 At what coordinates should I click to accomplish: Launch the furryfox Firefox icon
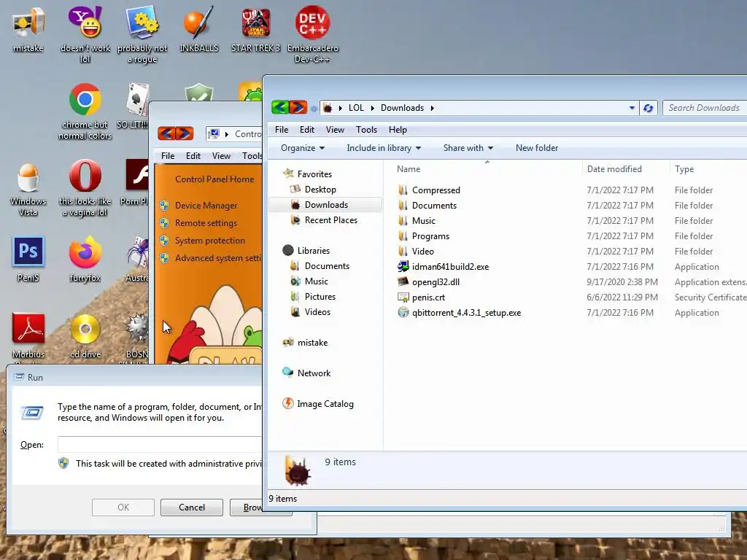click(85, 259)
